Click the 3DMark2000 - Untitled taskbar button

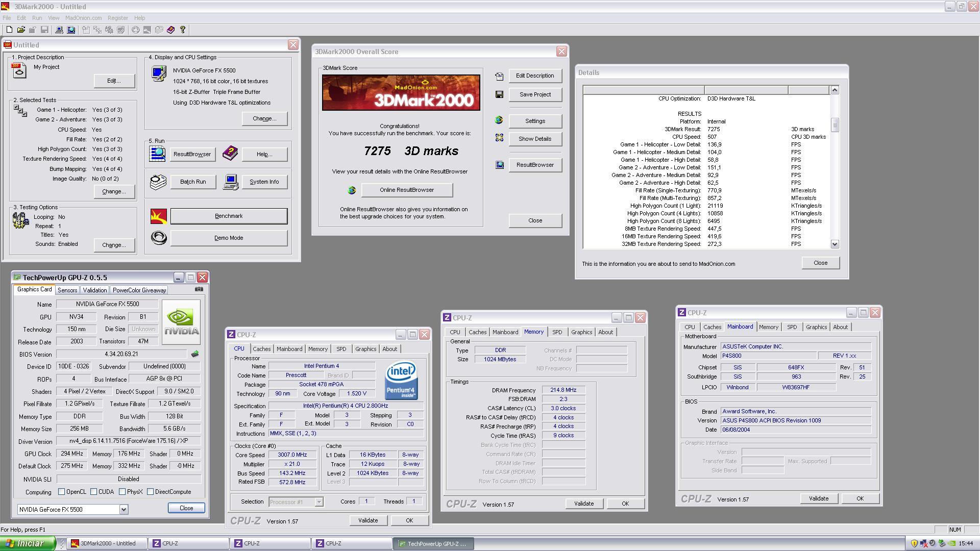[x=108, y=543]
